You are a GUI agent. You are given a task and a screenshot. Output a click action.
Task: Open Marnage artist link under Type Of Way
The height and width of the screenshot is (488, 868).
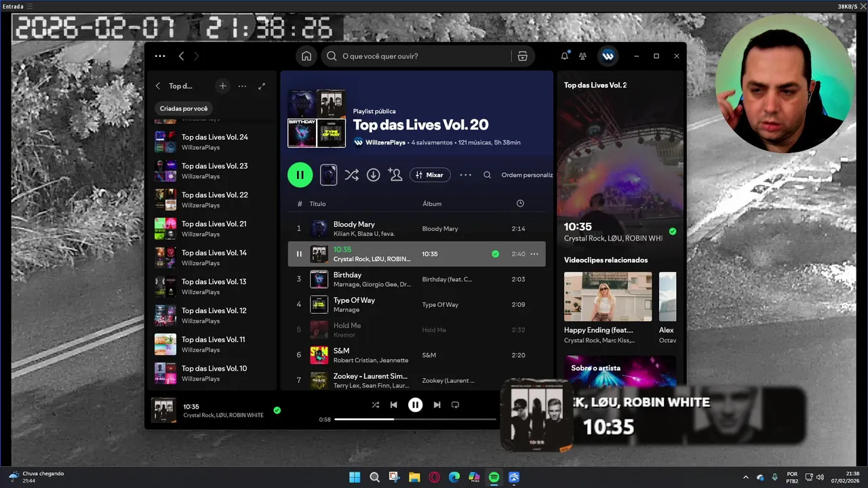[x=347, y=310]
